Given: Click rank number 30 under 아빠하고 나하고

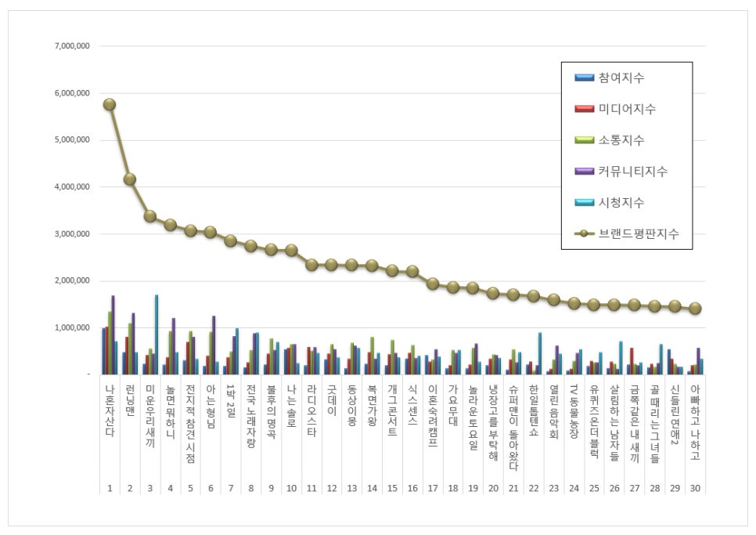Looking at the screenshot, I should tap(695, 488).
